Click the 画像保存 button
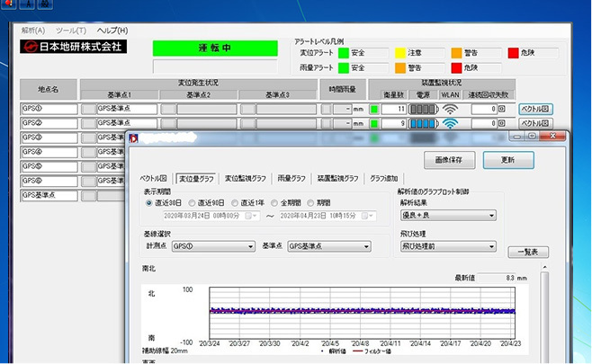The height and width of the screenshot is (364, 592). [x=449, y=160]
